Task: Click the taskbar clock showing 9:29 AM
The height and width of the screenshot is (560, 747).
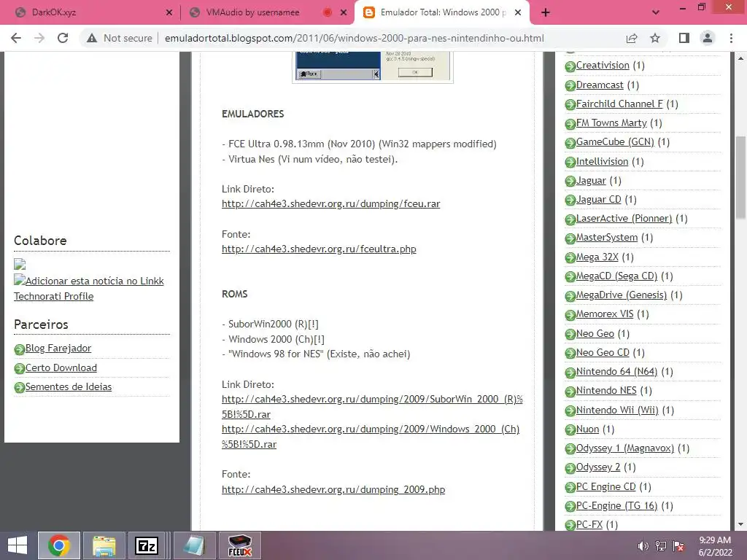Action: [x=715, y=546]
